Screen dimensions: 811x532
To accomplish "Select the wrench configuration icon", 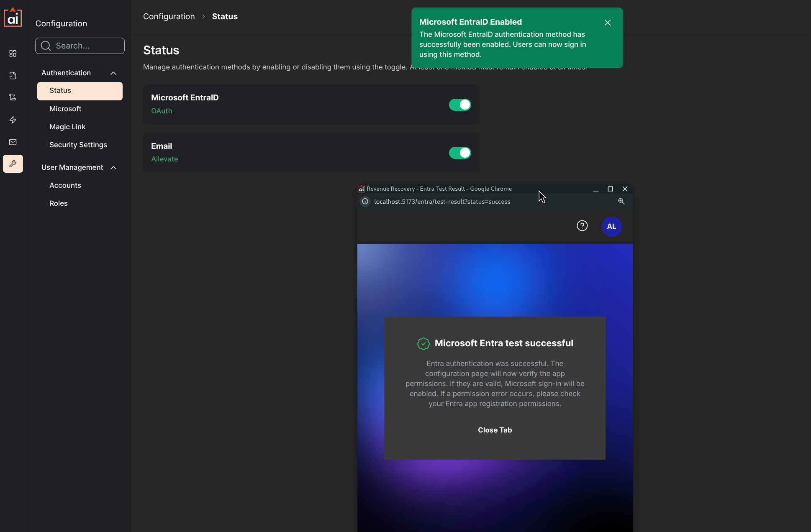I will 13,164.
